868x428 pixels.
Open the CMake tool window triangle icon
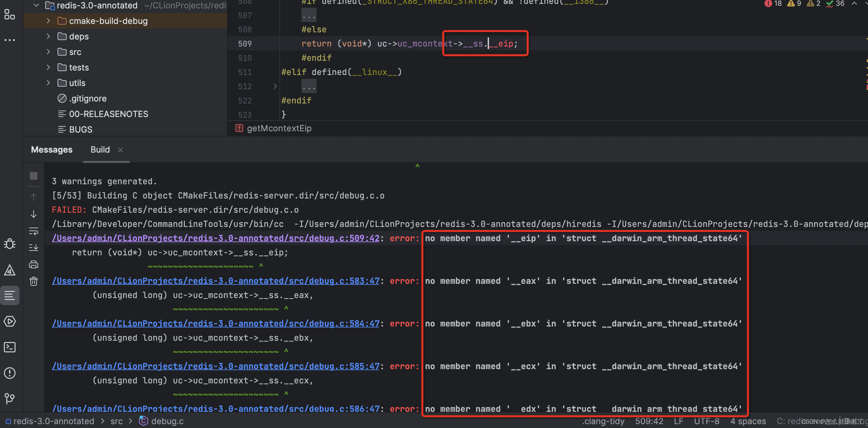[x=9, y=270]
